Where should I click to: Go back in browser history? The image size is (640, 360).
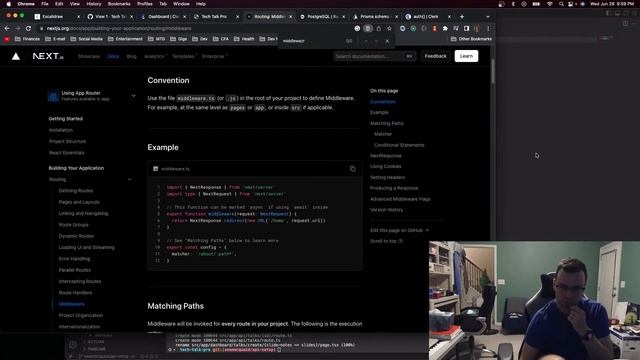pyautogui.click(x=7, y=29)
